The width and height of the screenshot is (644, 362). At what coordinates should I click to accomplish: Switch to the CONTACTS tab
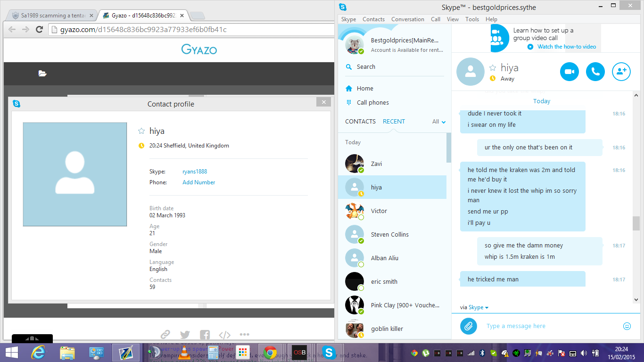360,121
